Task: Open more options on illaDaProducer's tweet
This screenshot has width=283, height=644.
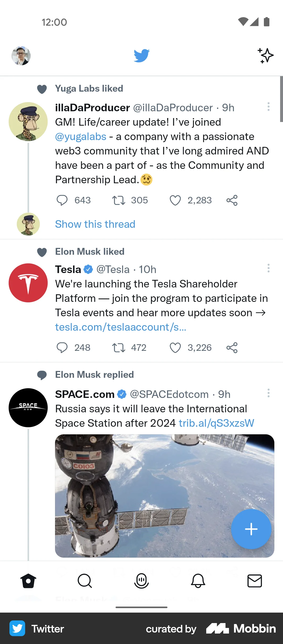Action: 268,107
